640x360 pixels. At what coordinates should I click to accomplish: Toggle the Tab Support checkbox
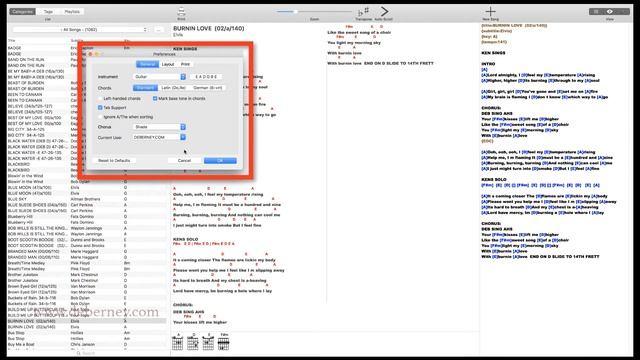pos(100,108)
